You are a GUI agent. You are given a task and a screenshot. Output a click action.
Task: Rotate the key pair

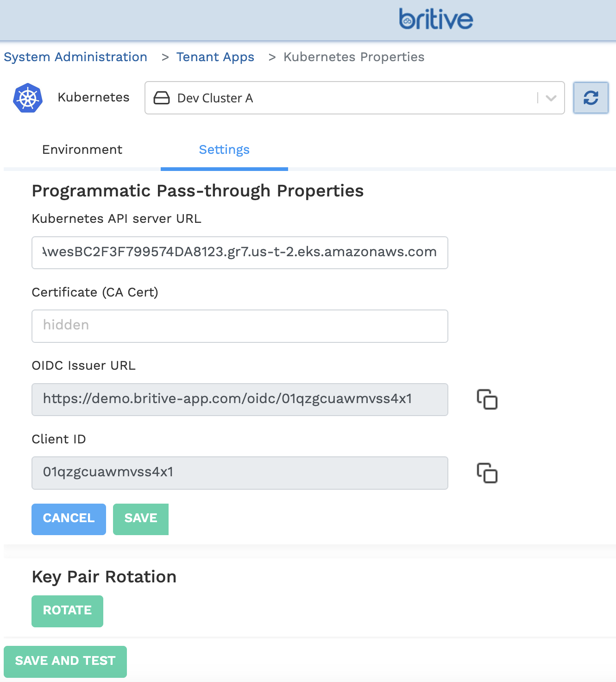pos(67,611)
